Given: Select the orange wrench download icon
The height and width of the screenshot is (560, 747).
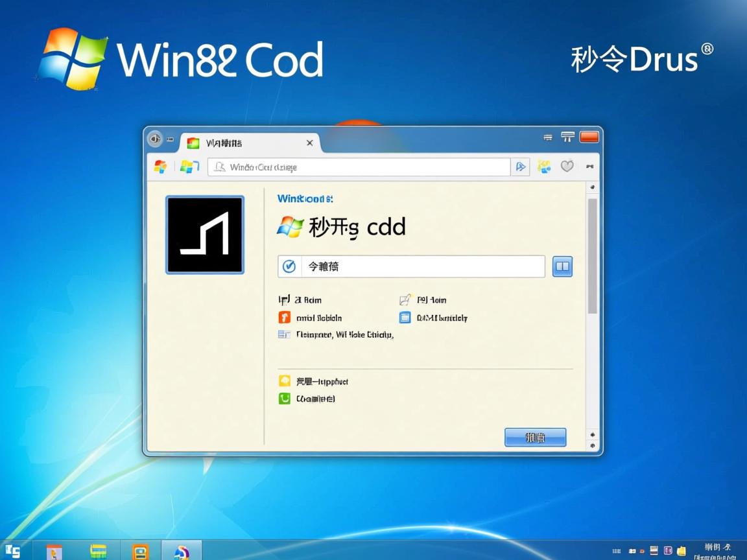Looking at the screenshot, I should [x=284, y=318].
